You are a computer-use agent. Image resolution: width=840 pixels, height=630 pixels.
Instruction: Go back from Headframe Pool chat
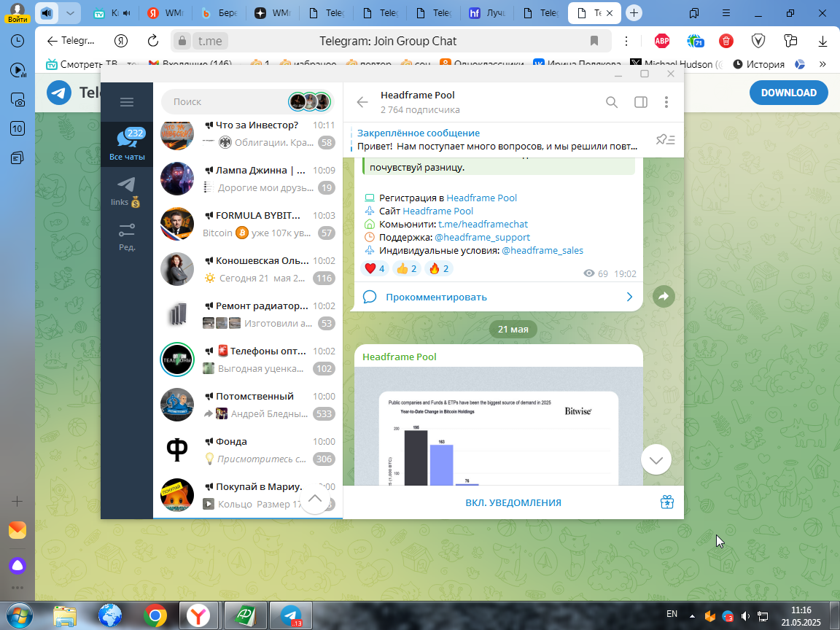point(362,102)
